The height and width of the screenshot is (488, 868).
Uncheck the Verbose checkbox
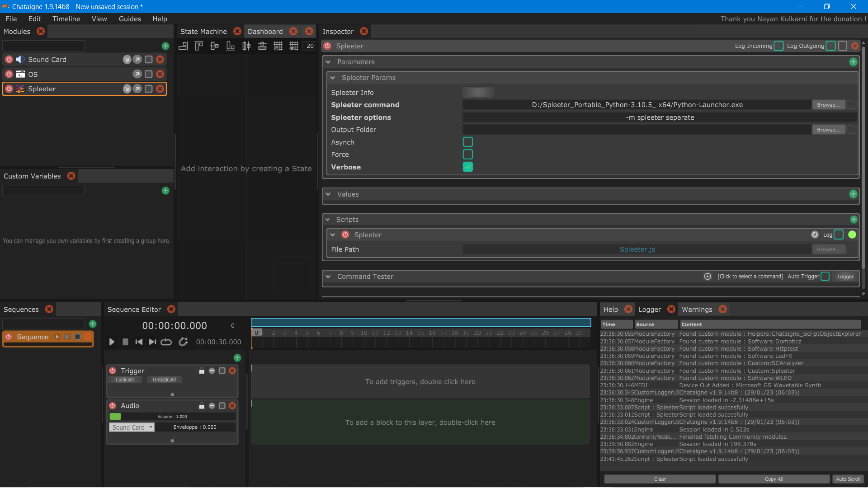click(x=468, y=167)
